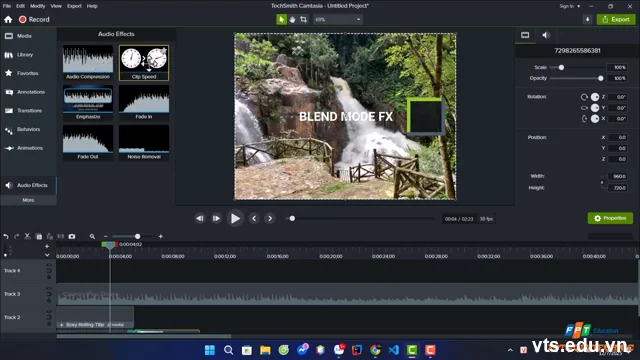Open the Modify menu

(x=38, y=6)
